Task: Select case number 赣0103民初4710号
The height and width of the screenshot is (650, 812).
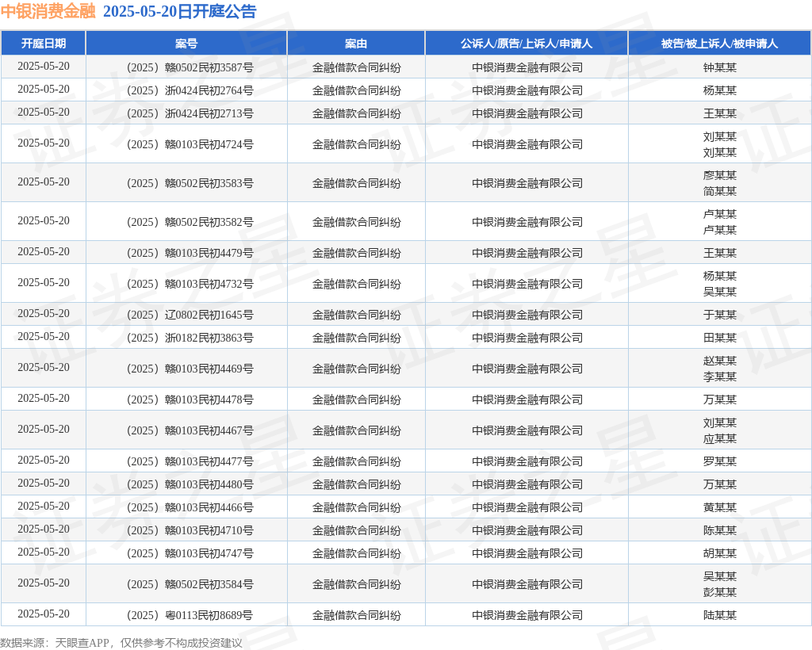Action: 190,530
